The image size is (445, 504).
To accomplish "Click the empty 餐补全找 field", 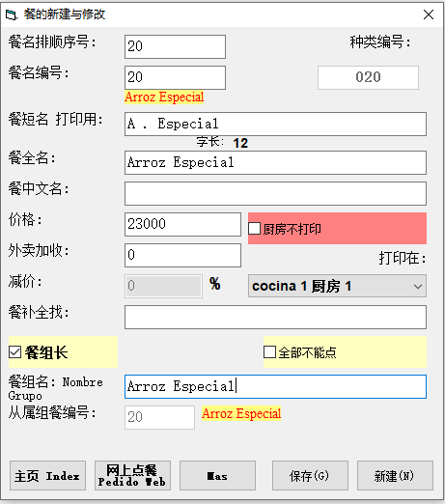I will coord(275,317).
